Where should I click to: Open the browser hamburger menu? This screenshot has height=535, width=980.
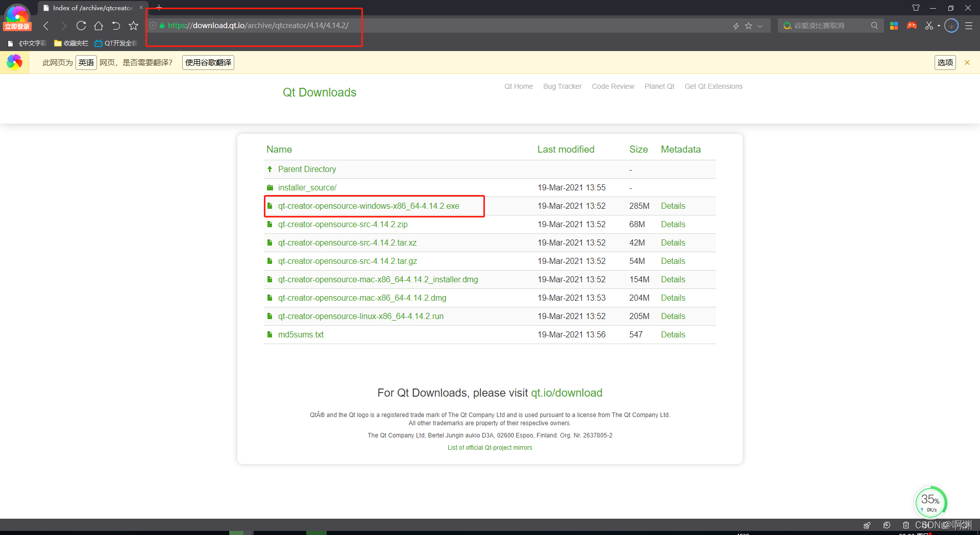click(969, 26)
